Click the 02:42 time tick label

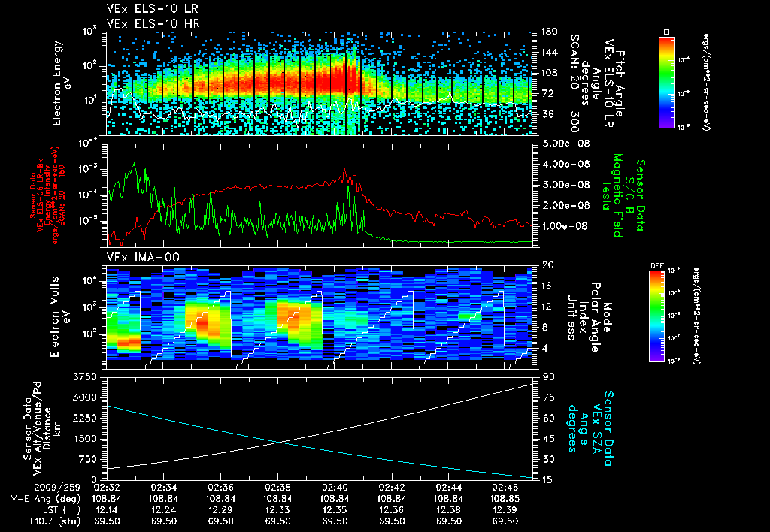(x=392, y=488)
